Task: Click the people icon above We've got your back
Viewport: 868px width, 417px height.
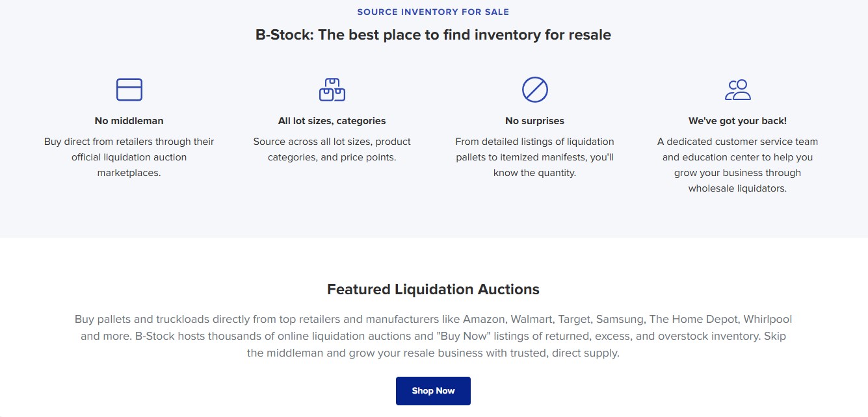Action: coord(737,89)
